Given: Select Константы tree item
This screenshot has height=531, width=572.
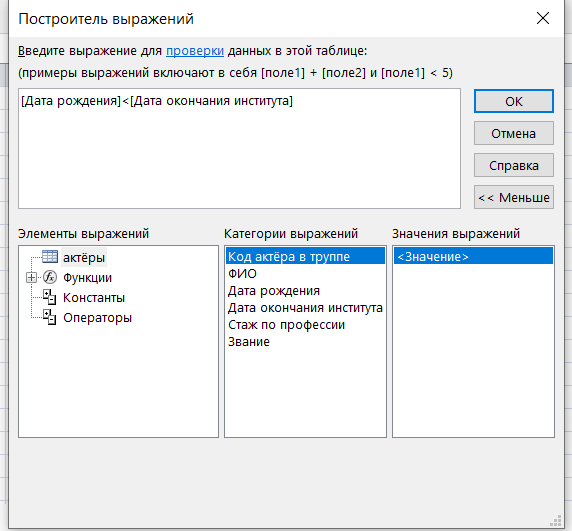Looking at the screenshot, I should [x=94, y=298].
